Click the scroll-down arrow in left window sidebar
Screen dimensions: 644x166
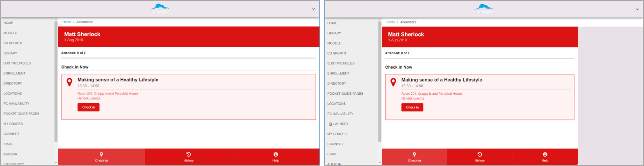click(x=56, y=163)
